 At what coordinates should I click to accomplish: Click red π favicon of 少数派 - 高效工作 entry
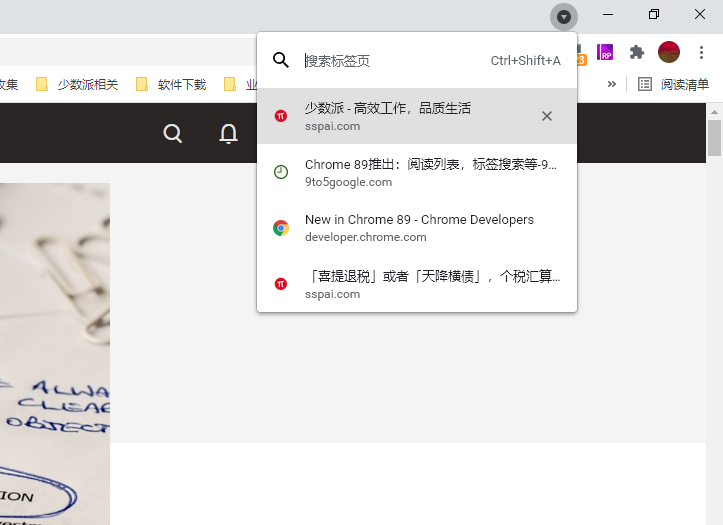pos(281,116)
